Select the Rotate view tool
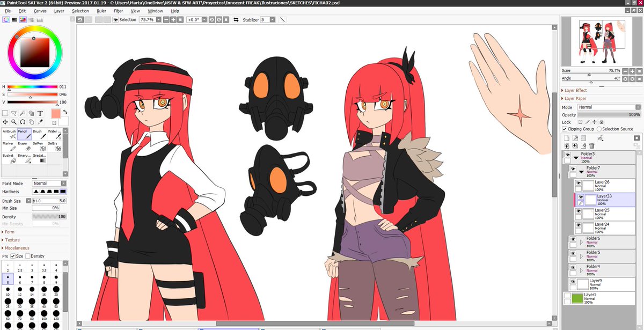Screen dimensions: 644x330 point(23,122)
